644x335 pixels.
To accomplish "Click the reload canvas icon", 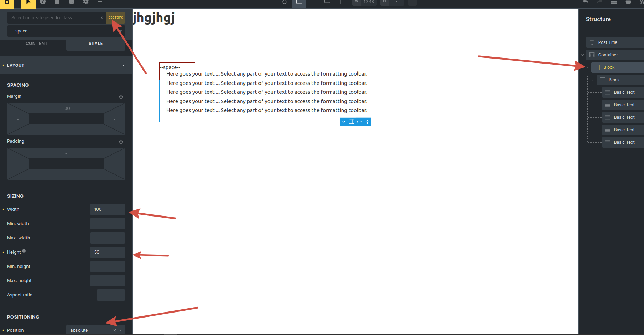I will [285, 2].
